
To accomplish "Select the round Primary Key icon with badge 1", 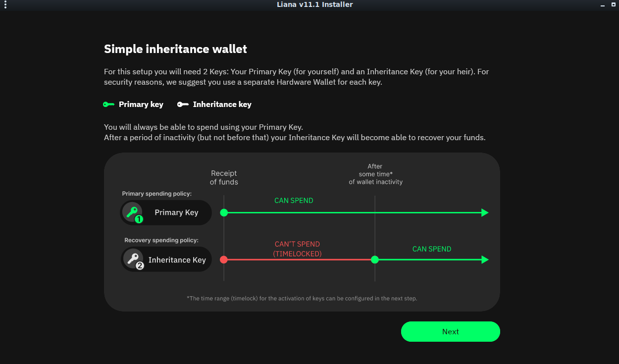I will (133, 212).
